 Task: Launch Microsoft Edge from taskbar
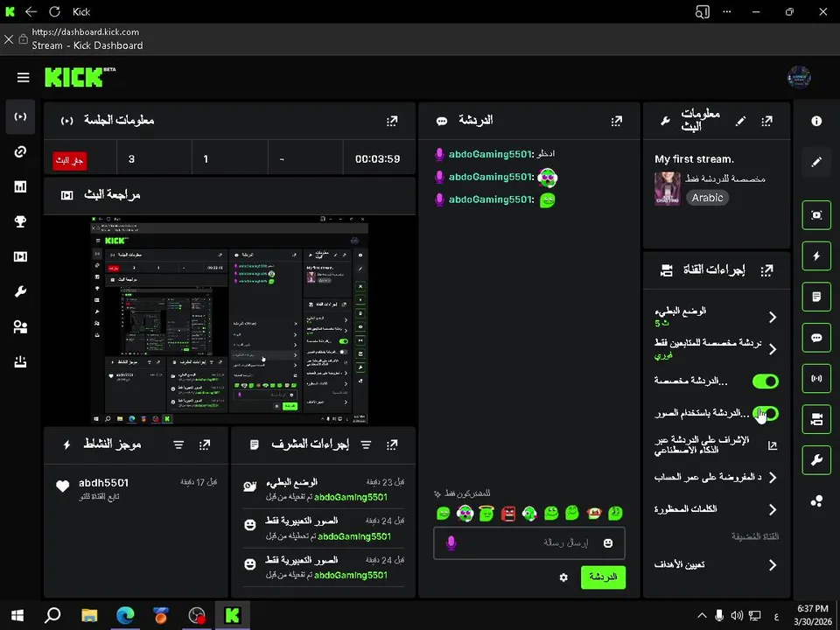point(125,615)
